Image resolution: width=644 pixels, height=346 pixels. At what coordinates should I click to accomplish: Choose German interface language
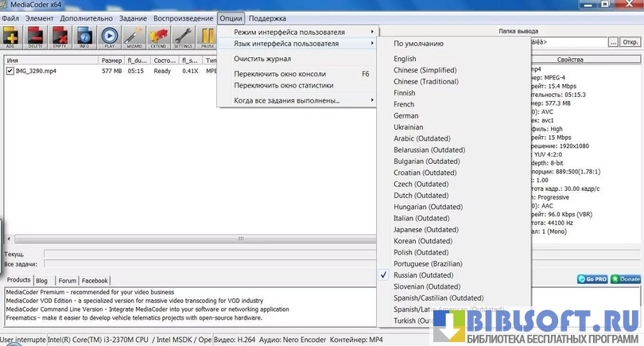tap(405, 115)
